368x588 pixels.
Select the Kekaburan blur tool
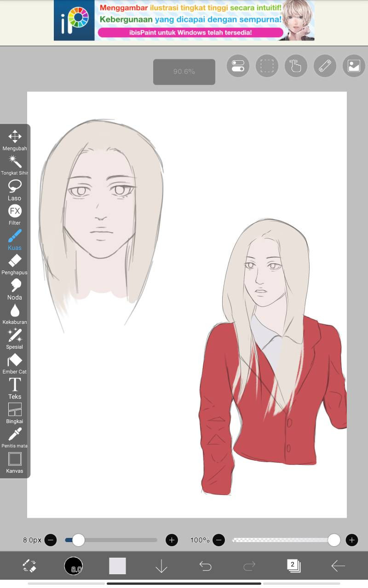click(15, 314)
